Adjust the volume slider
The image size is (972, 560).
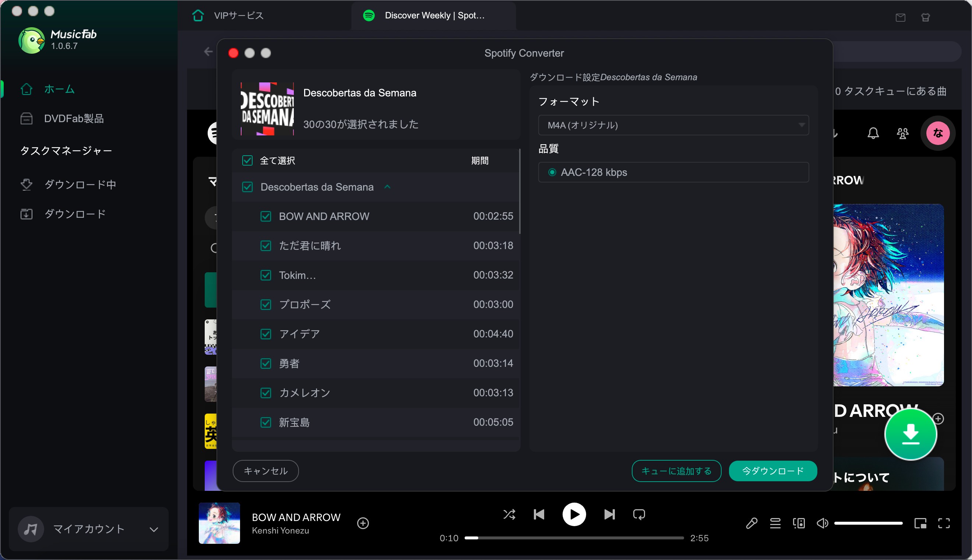click(868, 523)
